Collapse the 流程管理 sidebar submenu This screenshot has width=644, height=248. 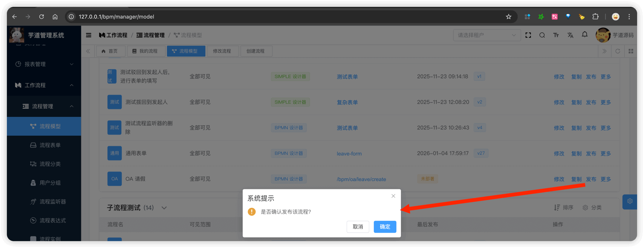[44, 106]
